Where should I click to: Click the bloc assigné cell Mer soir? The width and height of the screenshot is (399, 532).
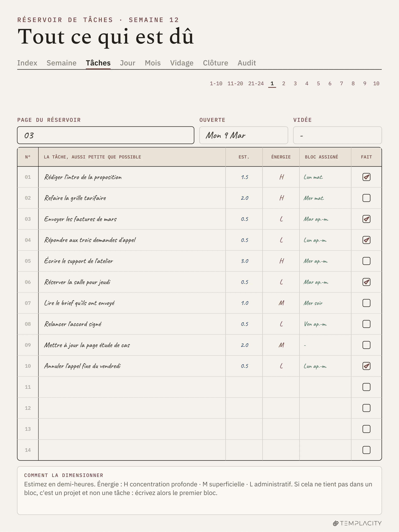coord(313,303)
